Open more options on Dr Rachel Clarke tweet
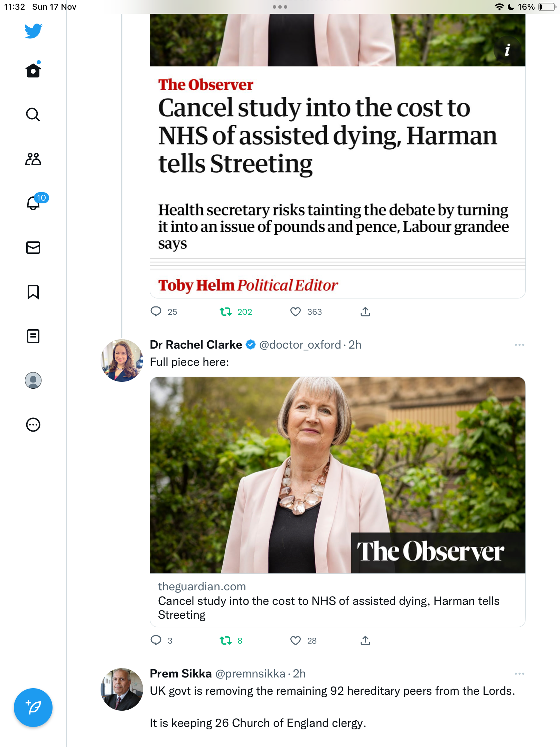This screenshot has width=560, height=747. pyautogui.click(x=520, y=345)
